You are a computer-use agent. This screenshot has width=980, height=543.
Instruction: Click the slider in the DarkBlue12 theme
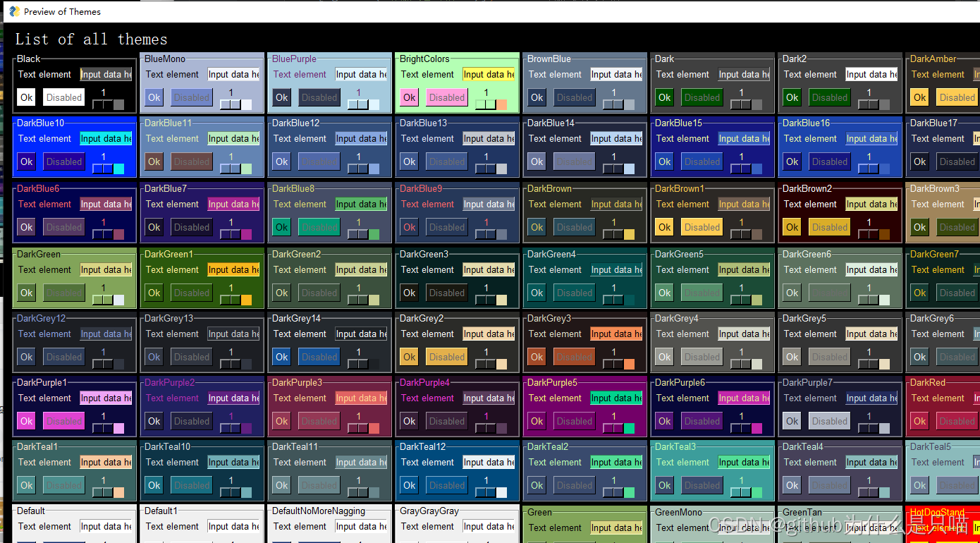tap(363, 169)
